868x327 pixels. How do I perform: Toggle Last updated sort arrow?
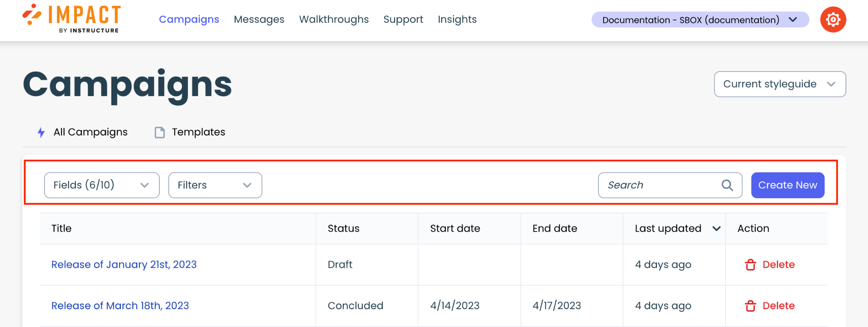716,229
